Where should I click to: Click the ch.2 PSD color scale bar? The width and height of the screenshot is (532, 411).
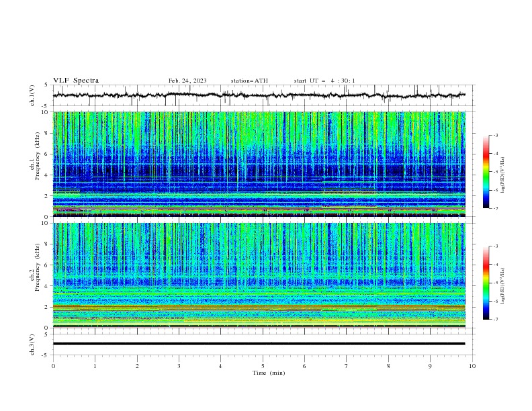click(x=486, y=283)
